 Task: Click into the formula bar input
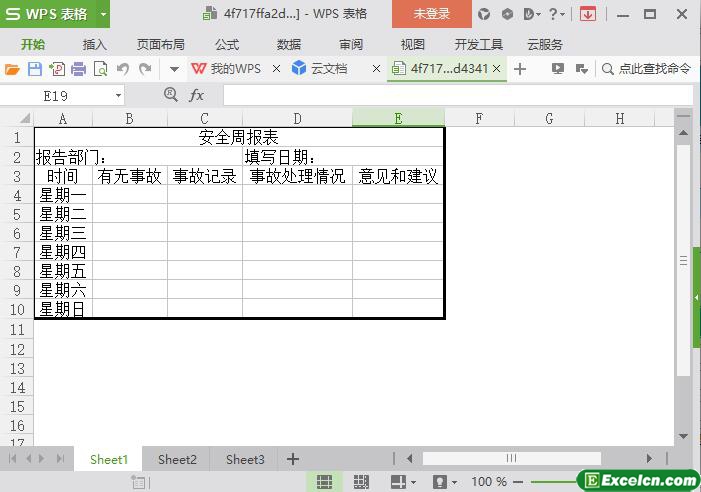pyautogui.click(x=458, y=96)
